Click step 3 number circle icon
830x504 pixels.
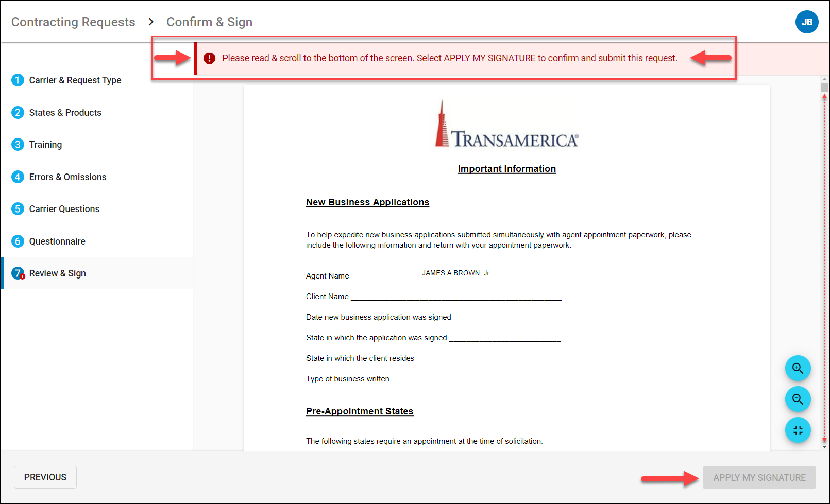click(x=18, y=145)
